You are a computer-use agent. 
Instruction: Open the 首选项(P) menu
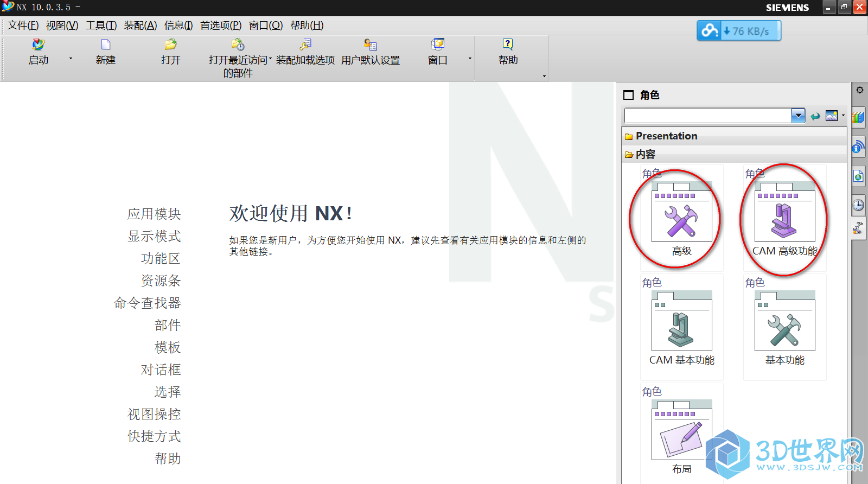point(221,26)
